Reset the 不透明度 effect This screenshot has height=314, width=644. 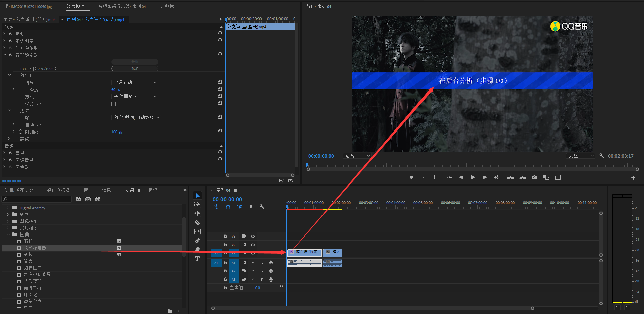point(220,40)
